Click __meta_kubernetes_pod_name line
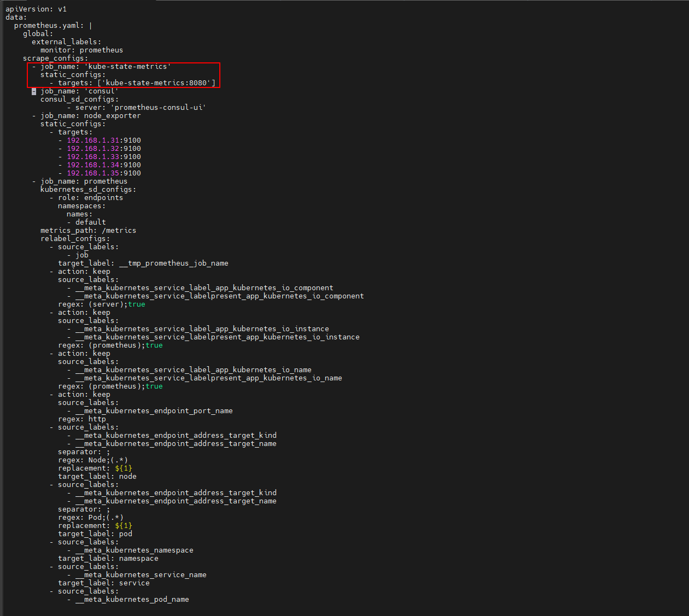 point(128,600)
